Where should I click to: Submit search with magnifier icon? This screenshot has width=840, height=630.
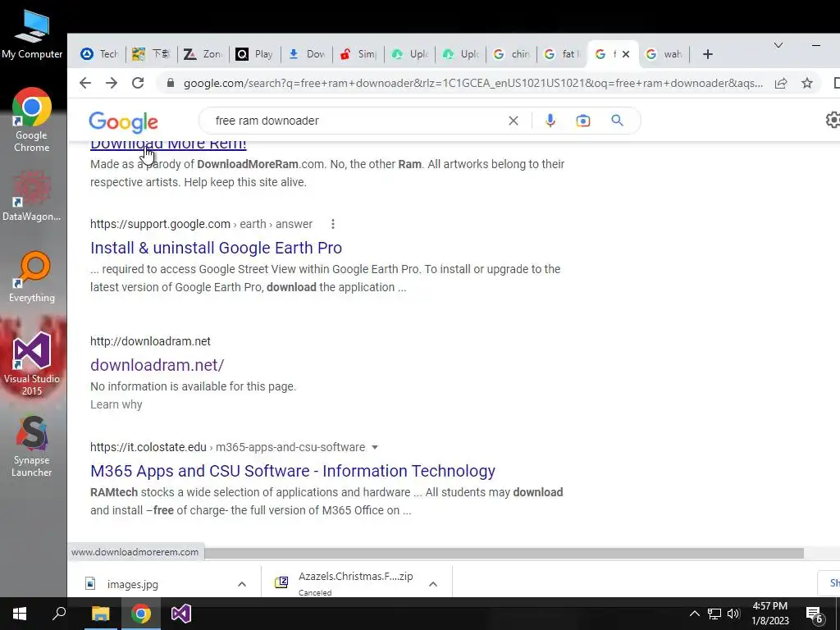coord(617,121)
